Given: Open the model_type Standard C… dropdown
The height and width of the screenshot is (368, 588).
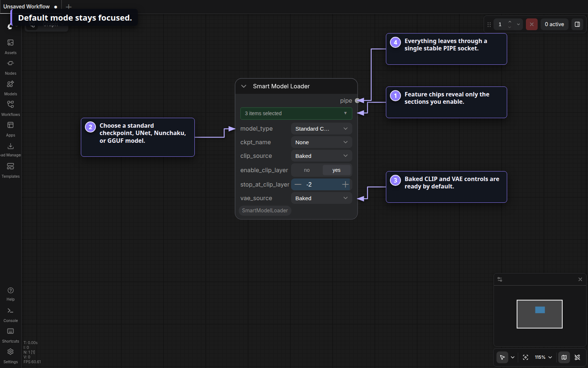Looking at the screenshot, I should (x=322, y=129).
